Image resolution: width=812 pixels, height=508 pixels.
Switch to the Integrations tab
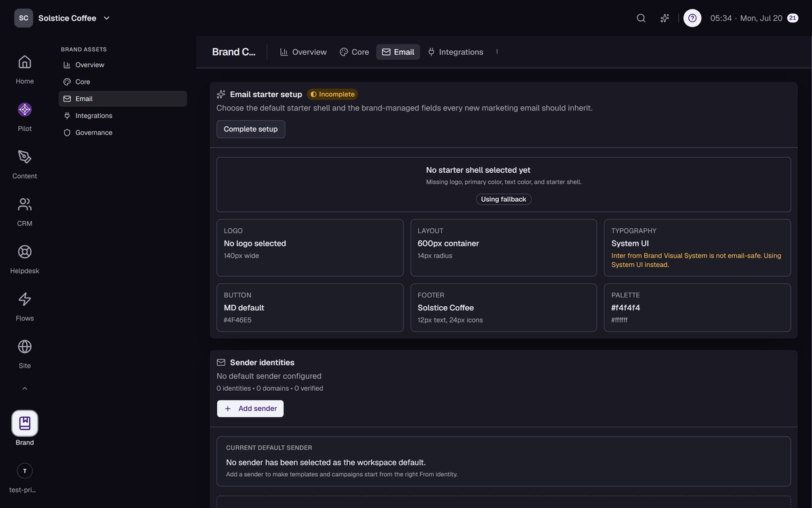pos(455,52)
